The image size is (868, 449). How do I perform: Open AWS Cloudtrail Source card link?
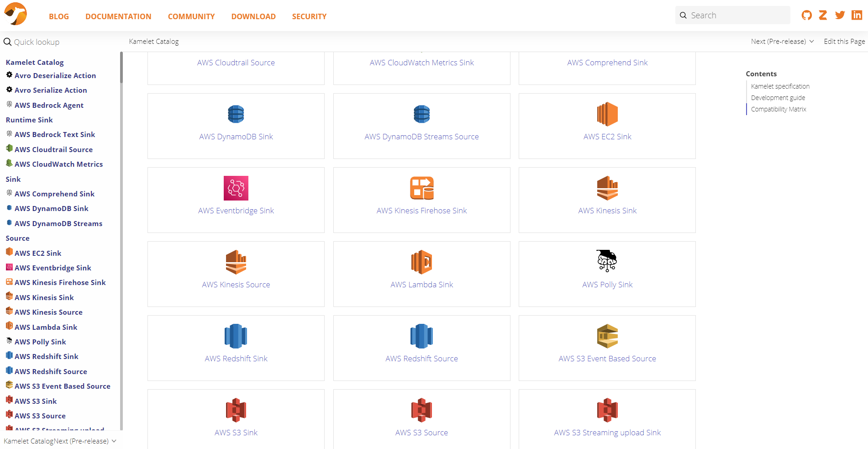[236, 63]
